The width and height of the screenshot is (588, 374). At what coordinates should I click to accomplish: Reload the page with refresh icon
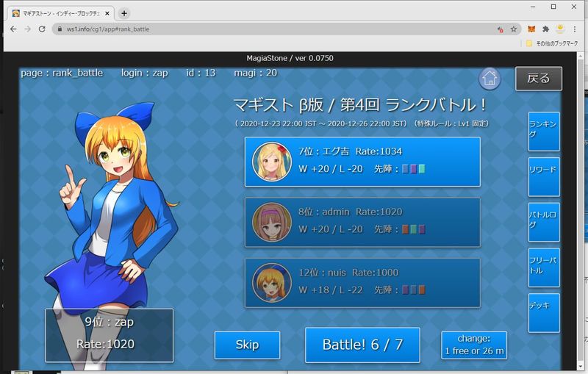42,29
